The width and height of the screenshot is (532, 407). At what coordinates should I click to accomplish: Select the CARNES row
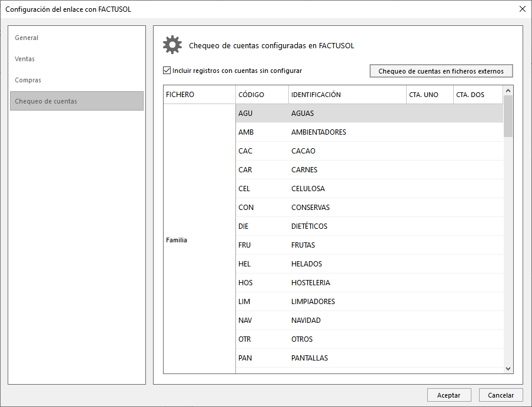tap(370, 170)
